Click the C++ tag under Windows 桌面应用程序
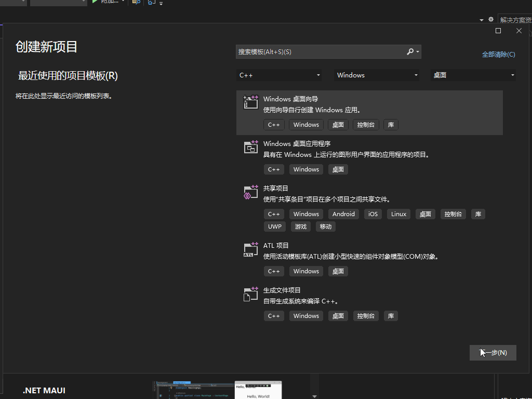532x399 pixels. coord(274,169)
